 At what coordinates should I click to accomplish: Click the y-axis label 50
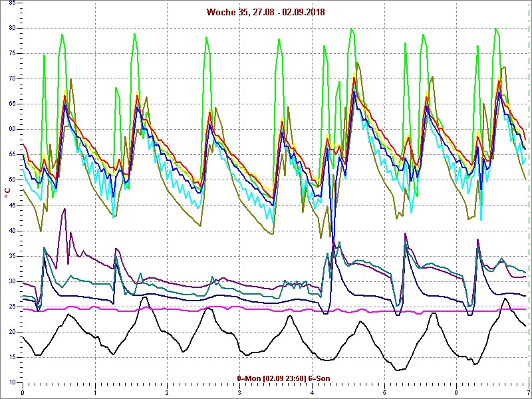click(12, 180)
